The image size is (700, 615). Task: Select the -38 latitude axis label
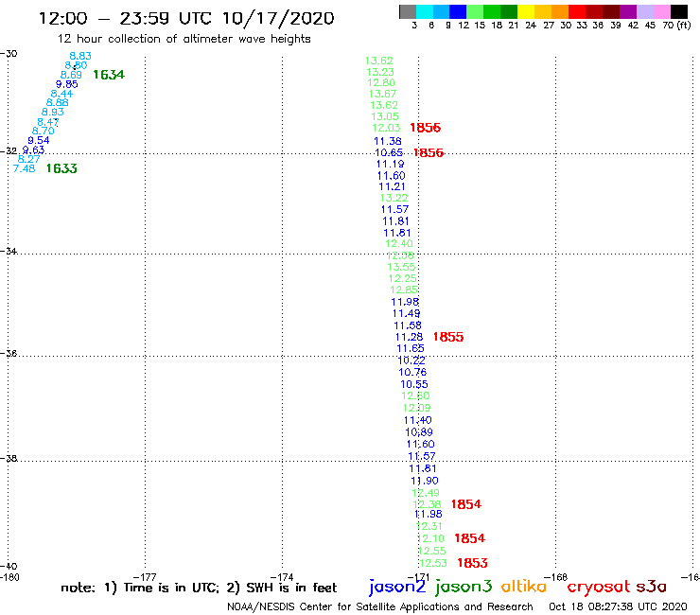coord(9,458)
